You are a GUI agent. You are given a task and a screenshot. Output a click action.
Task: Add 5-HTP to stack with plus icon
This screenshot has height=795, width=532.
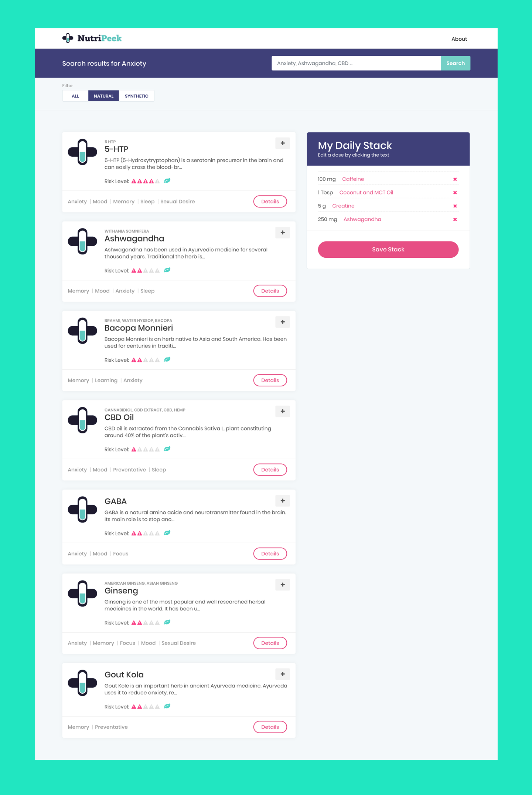pos(283,143)
